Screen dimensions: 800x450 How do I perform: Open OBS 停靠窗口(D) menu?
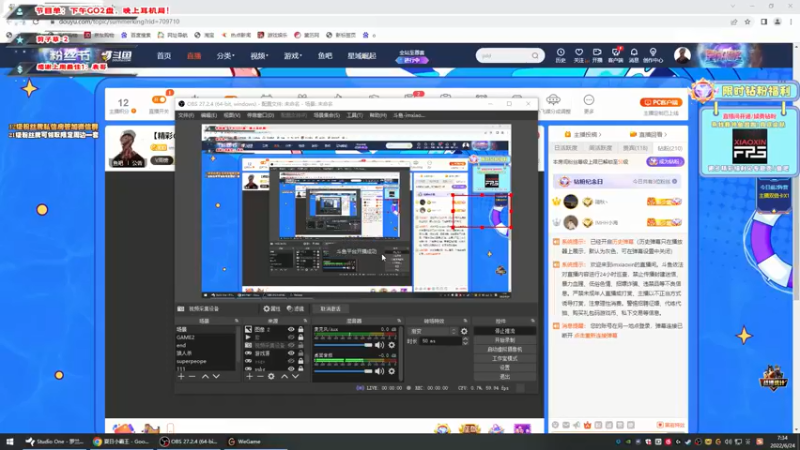click(x=260, y=115)
